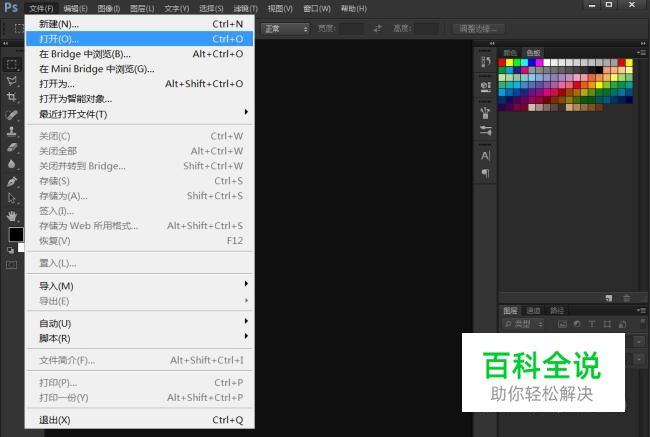Click swap width and height icon
This screenshot has width=650, height=437.
377,28
